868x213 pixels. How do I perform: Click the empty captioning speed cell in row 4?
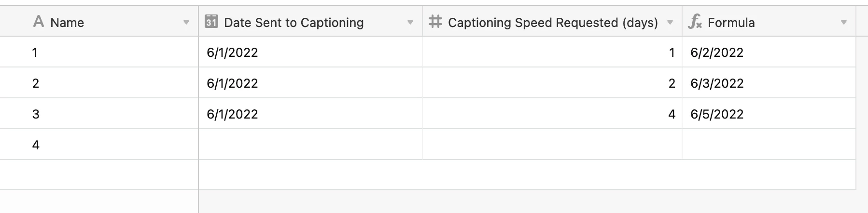(552, 145)
